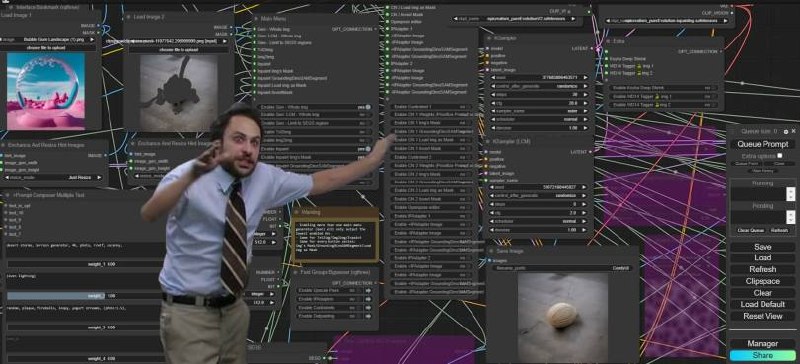800x364 pixels.
Task: Collapse the KSampler node via title dot
Action: (x=489, y=38)
